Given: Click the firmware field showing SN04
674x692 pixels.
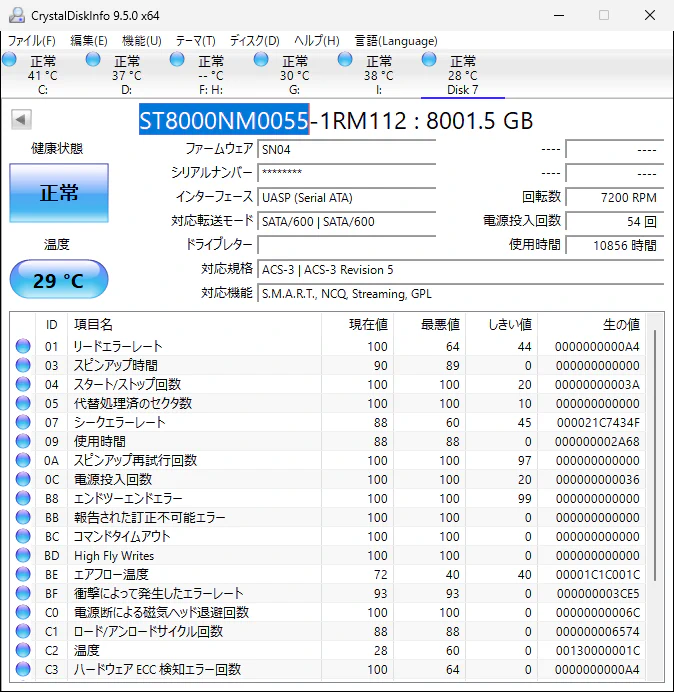Looking at the screenshot, I should (x=347, y=150).
